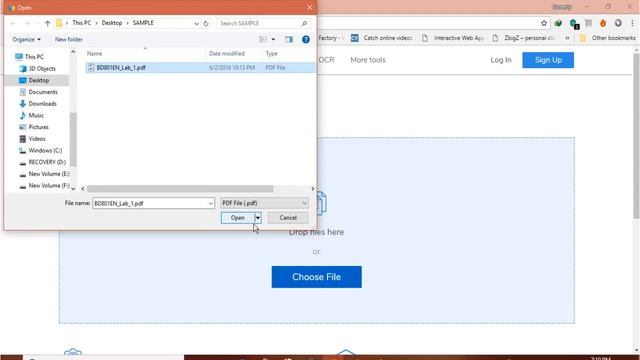Select Desktop in navigation pane
This screenshot has width=640, height=360.
pos(39,80)
